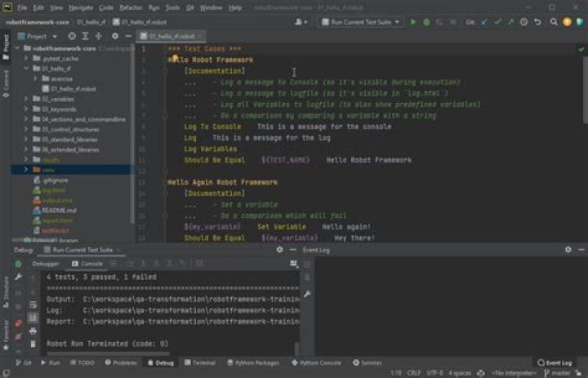Open the Problems tool window
The image size is (588, 378).
pos(121,362)
